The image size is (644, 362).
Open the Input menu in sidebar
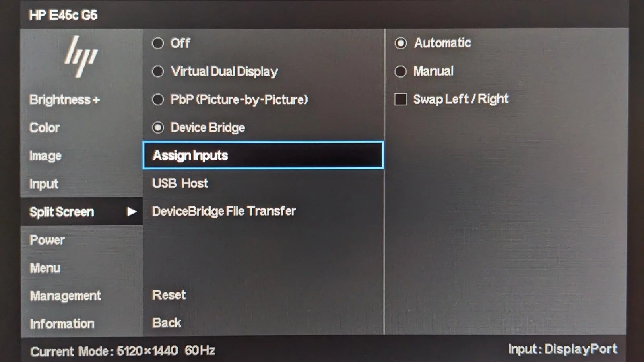(44, 184)
